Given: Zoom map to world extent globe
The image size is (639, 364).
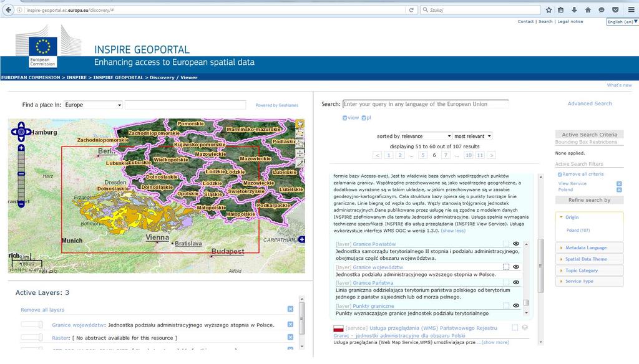Looking at the screenshot, I should pyautogui.click(x=21, y=132).
